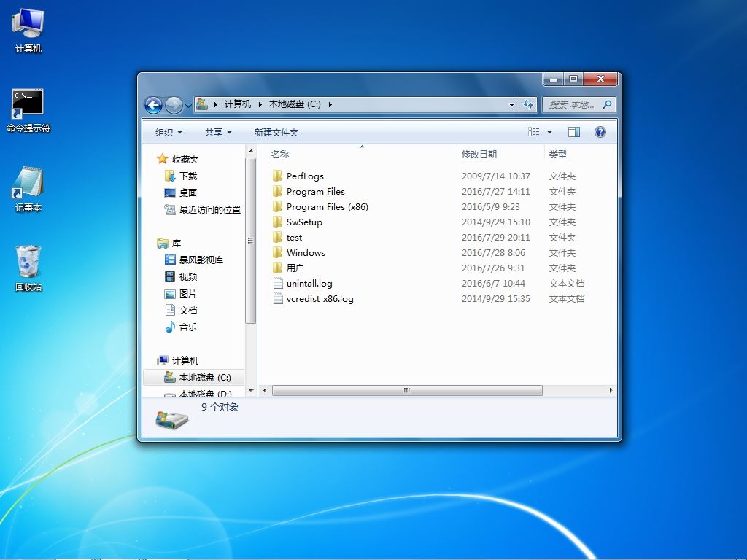Maximize the Explorer window
747x560 pixels.
pyautogui.click(x=573, y=79)
